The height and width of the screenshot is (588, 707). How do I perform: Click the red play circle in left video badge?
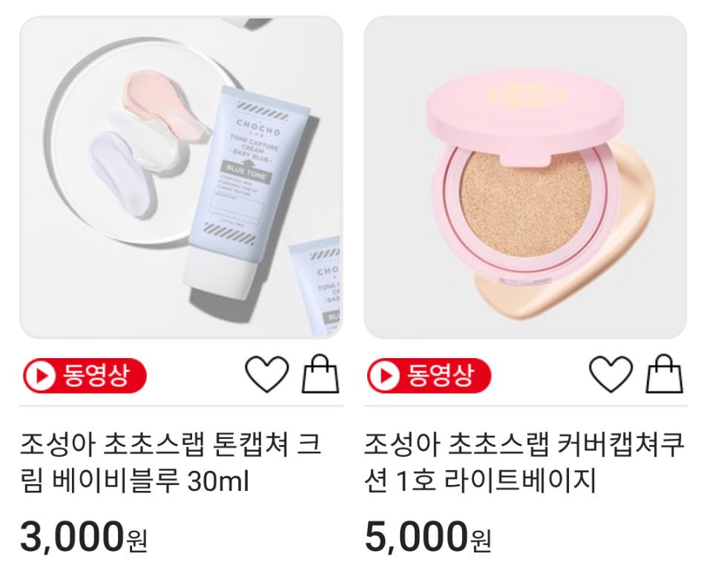pyautogui.click(x=39, y=375)
